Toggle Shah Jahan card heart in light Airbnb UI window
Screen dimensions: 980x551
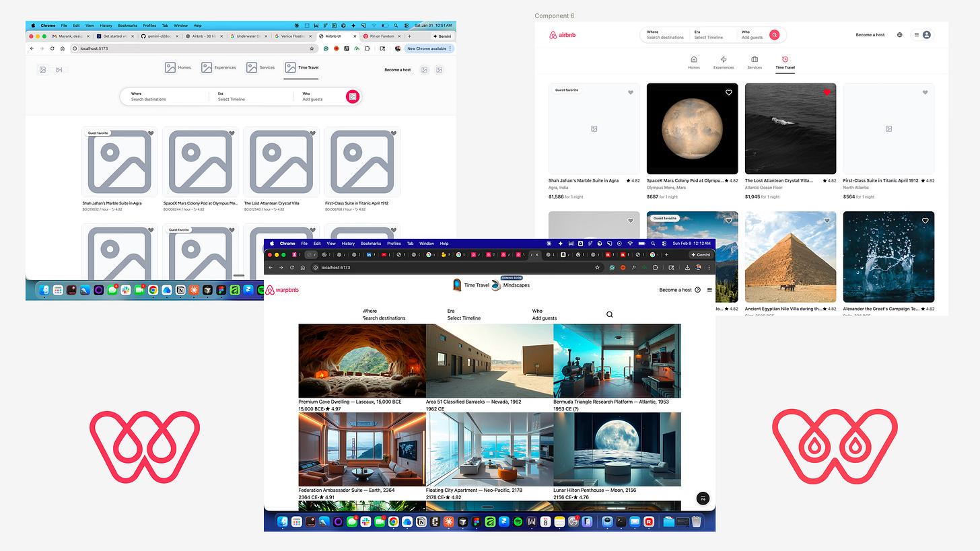(151, 133)
